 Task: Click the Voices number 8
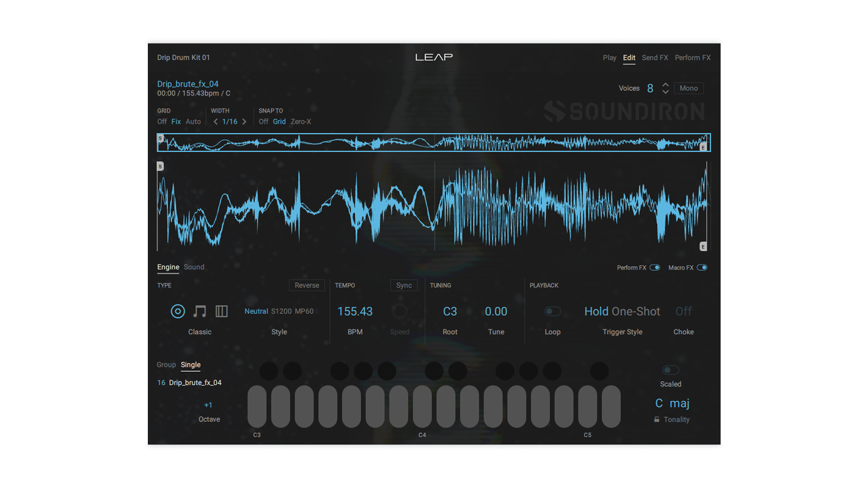point(650,89)
